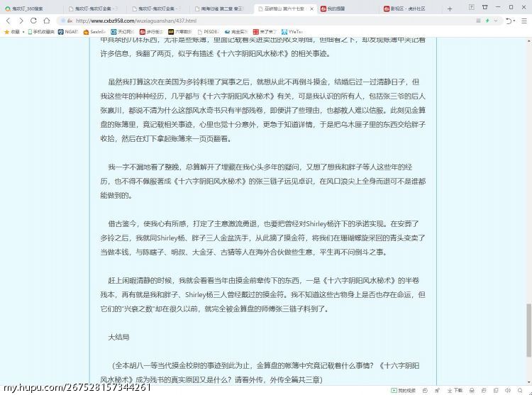Open the 鬼吹灯_360搜索 tab
Viewport: 532px width, 395px height.
(x=31, y=9)
